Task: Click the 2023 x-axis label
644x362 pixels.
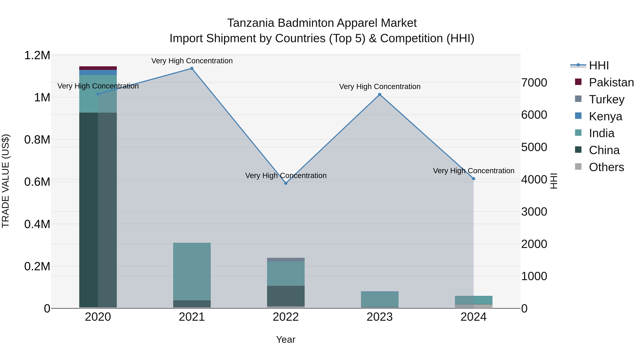Action: 379,317
